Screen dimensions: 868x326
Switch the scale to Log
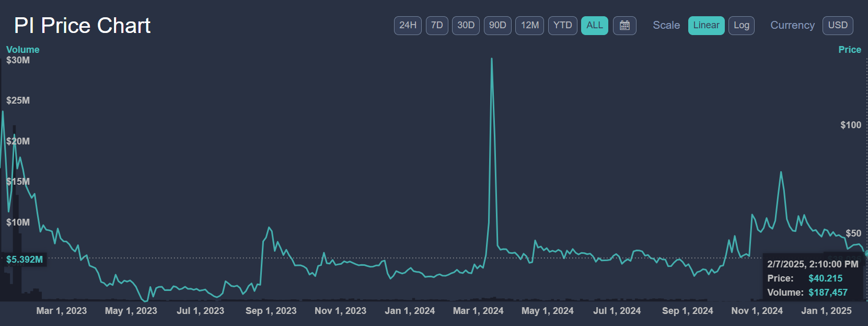pos(741,26)
